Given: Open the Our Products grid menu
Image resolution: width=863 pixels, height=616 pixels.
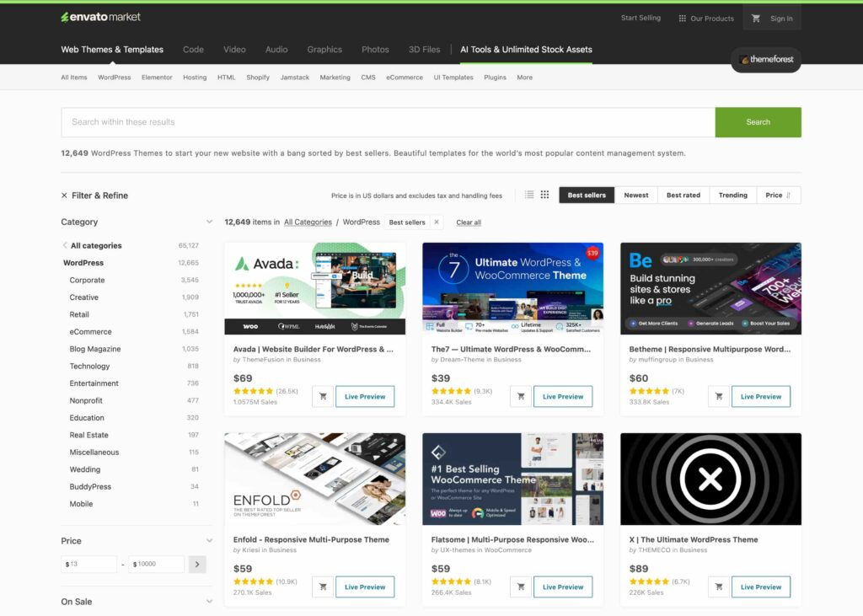Looking at the screenshot, I should (705, 18).
